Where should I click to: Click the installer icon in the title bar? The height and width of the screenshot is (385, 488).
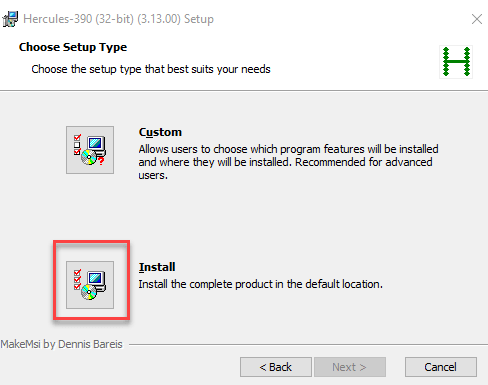[x=10, y=19]
